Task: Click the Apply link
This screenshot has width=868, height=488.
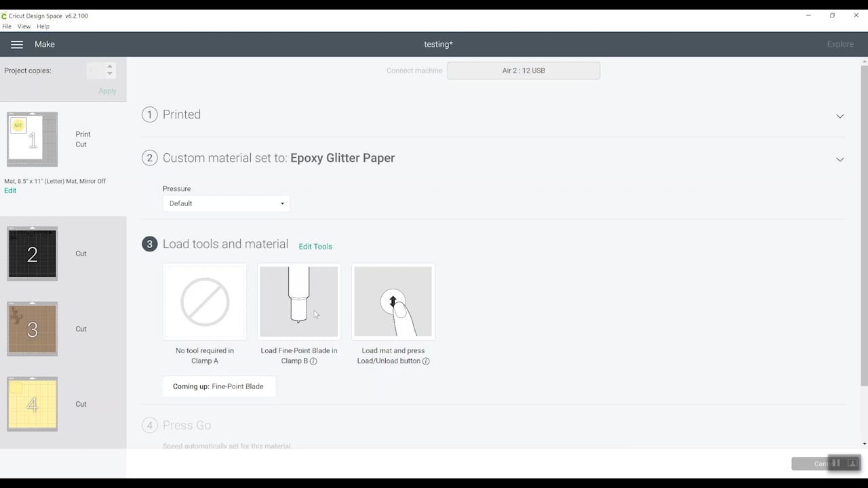Action: pos(107,91)
